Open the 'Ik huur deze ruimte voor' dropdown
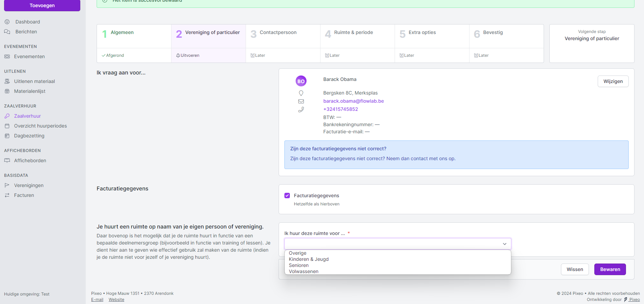The height and width of the screenshot is (304, 644). (397, 244)
